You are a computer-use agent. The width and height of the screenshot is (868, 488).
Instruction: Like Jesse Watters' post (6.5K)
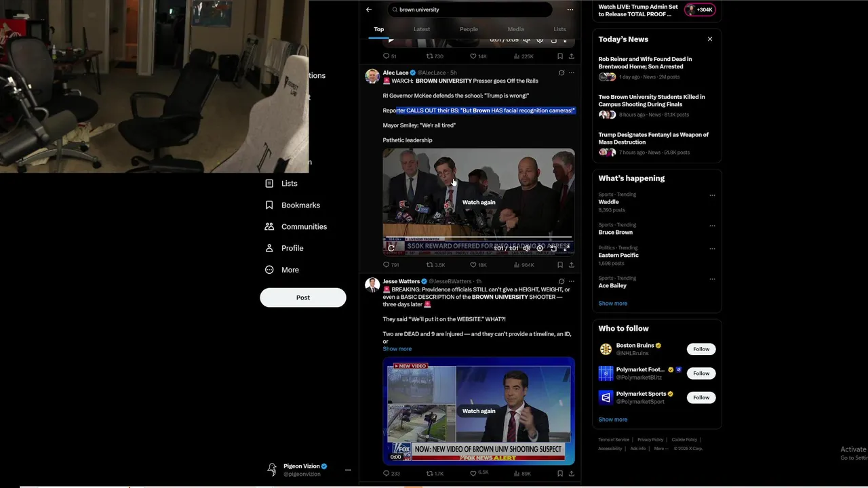coord(479,473)
